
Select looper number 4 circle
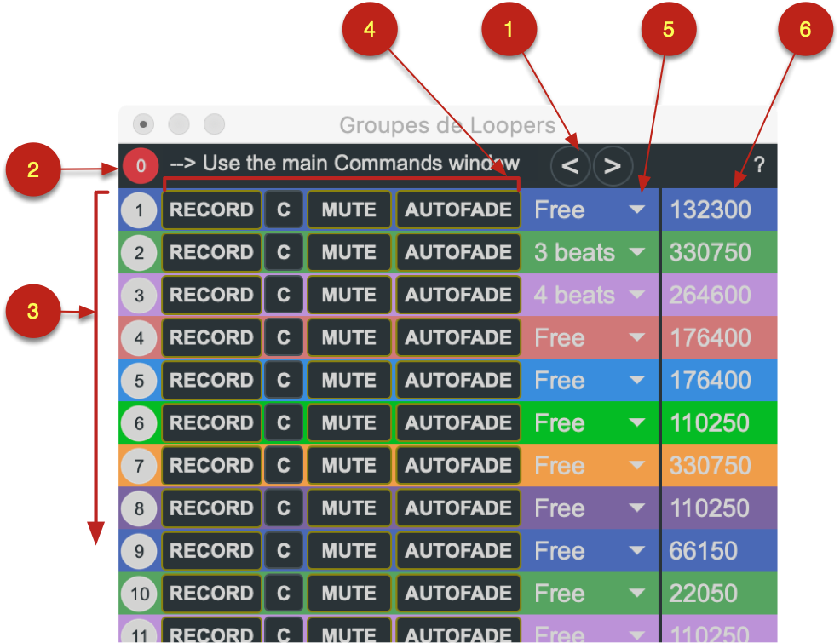(139, 338)
